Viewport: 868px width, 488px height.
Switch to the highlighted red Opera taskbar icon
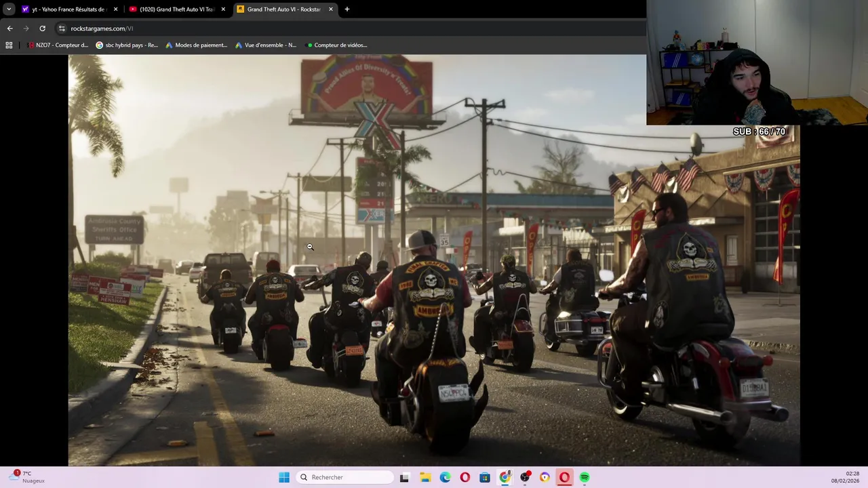pyautogui.click(x=564, y=477)
